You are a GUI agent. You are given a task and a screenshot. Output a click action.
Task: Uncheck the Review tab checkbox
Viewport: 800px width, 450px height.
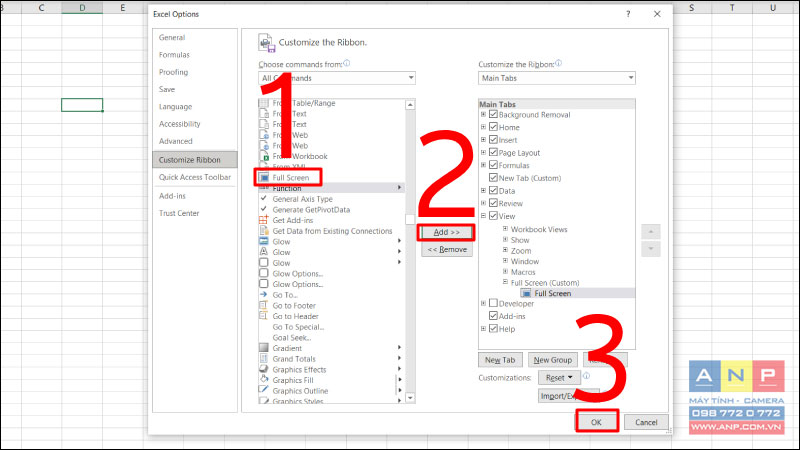tap(493, 203)
